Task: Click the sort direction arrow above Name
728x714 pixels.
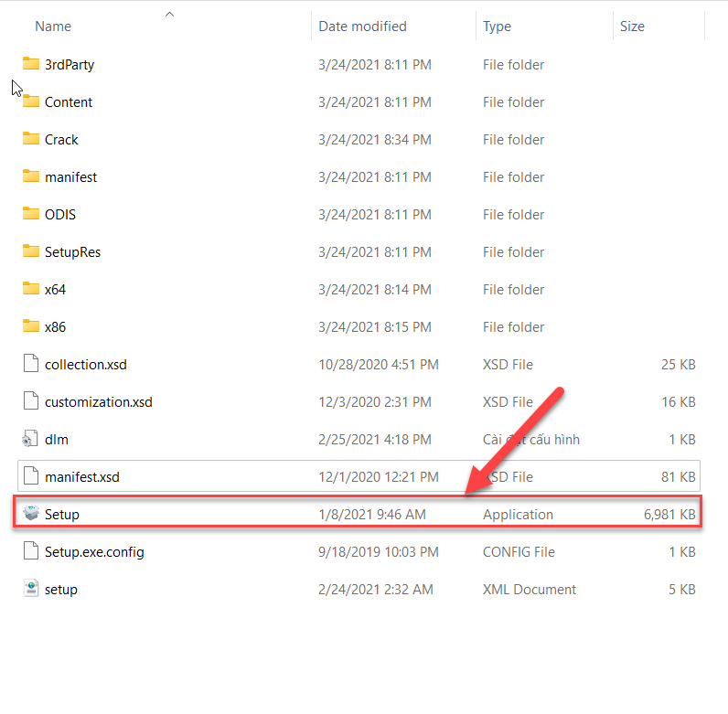Action: pos(169,14)
